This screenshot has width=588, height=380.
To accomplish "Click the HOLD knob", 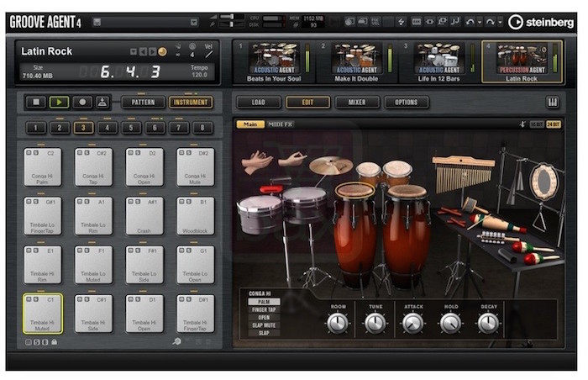I will click(450, 323).
